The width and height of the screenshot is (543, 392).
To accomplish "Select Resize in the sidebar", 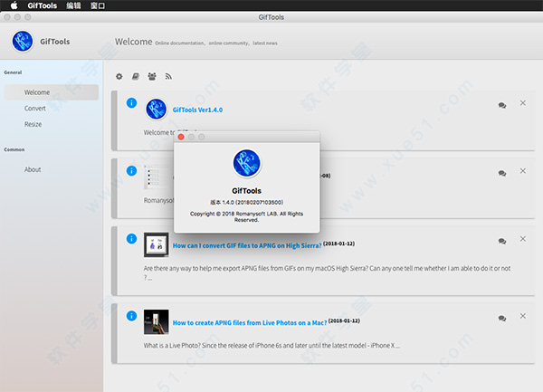I will coord(33,124).
